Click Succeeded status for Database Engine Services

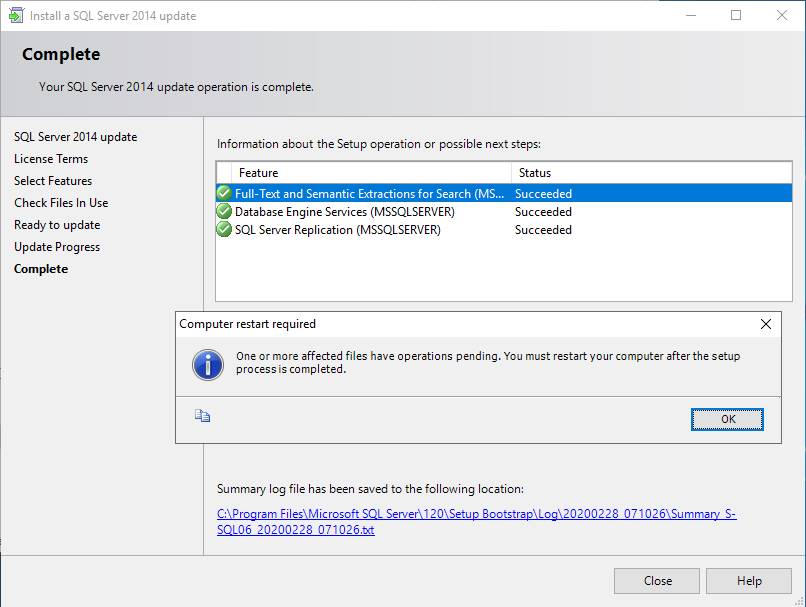point(543,212)
